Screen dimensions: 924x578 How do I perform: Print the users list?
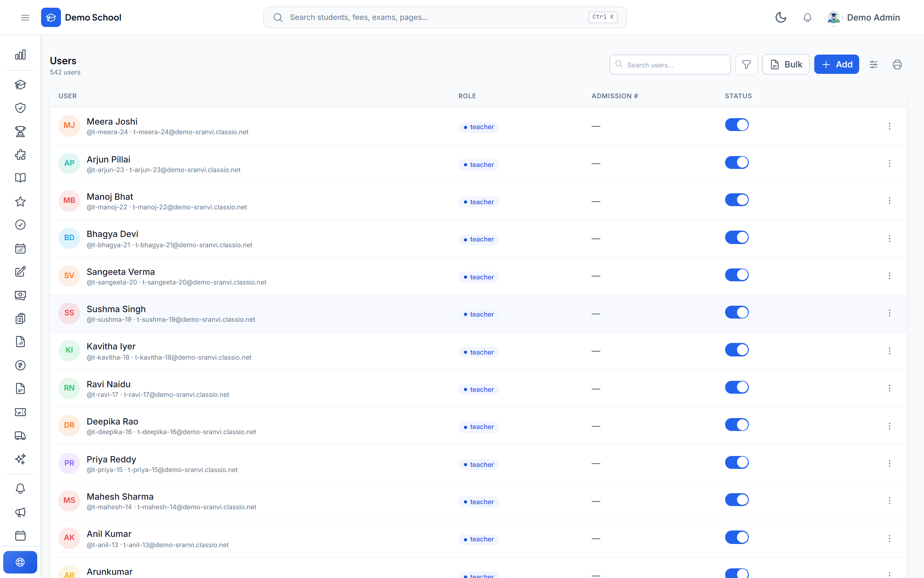(897, 65)
